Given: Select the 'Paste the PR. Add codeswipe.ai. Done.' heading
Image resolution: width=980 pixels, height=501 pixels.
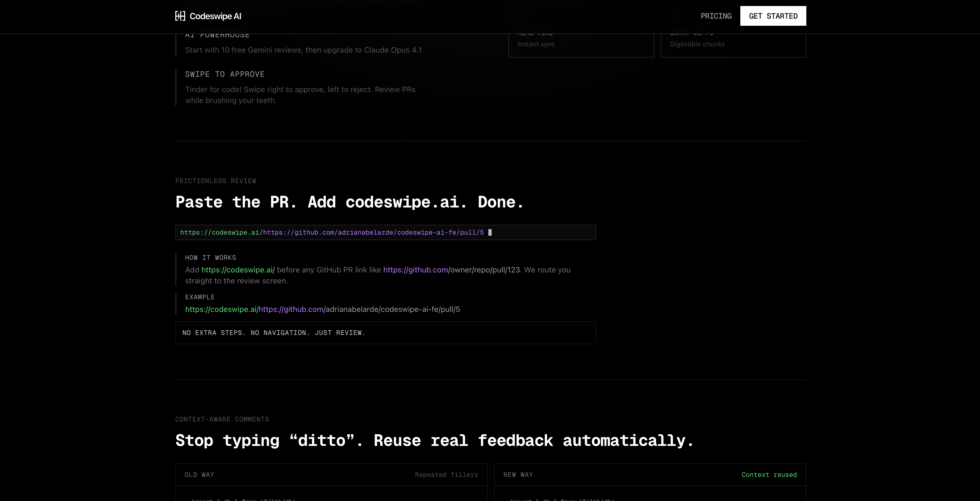Looking at the screenshot, I should [x=349, y=202].
